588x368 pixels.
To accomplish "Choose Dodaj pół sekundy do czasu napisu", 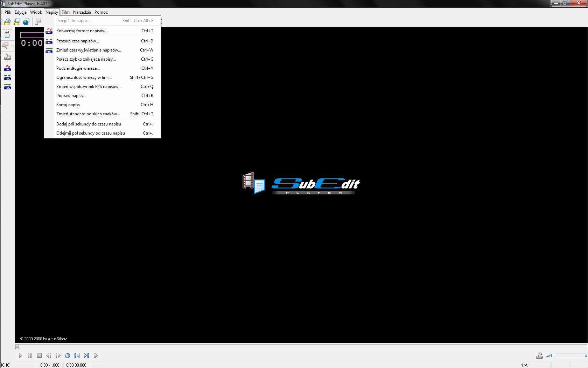I will pos(102,124).
